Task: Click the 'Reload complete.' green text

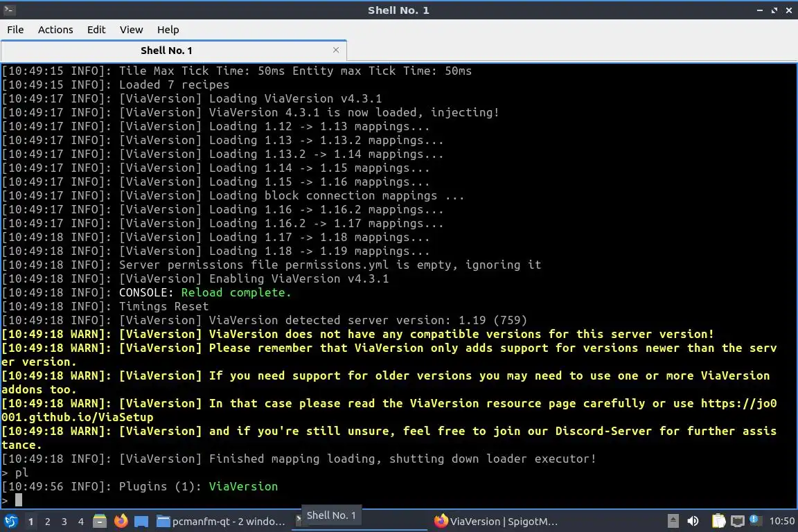Action: pos(236,292)
